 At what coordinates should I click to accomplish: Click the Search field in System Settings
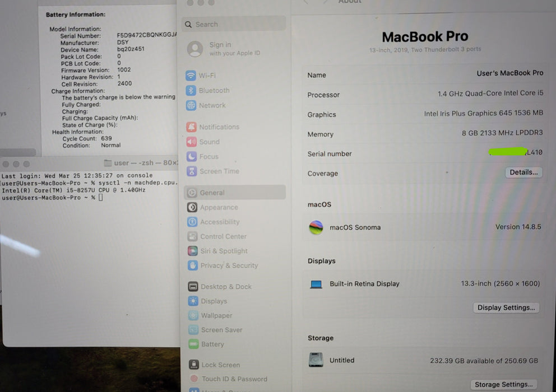[234, 25]
